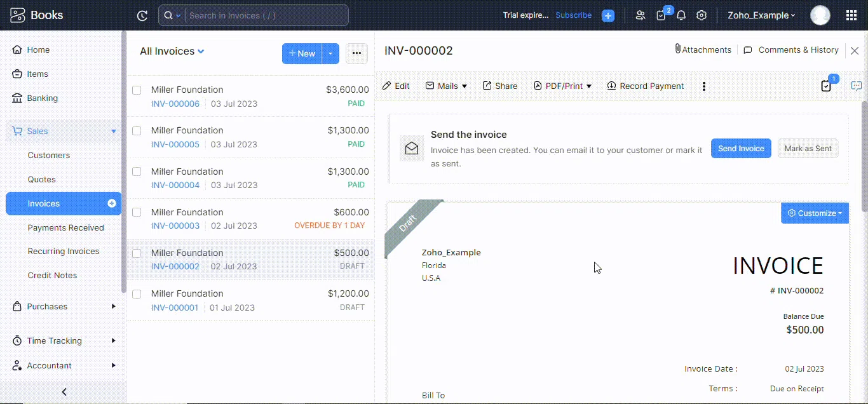This screenshot has width=868, height=404.
Task: Add new invoice via sidebar plus icon
Action: pos(112,203)
